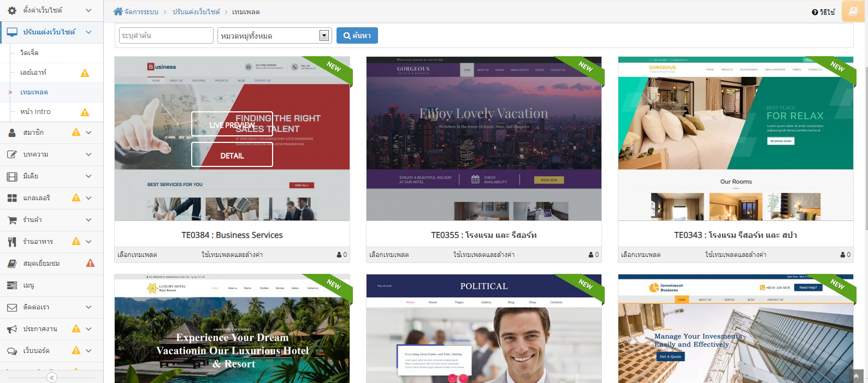The height and width of the screenshot is (383, 868).
Task: Click the Best Place For Relax thumbnail TE0343
Action: tap(736, 139)
